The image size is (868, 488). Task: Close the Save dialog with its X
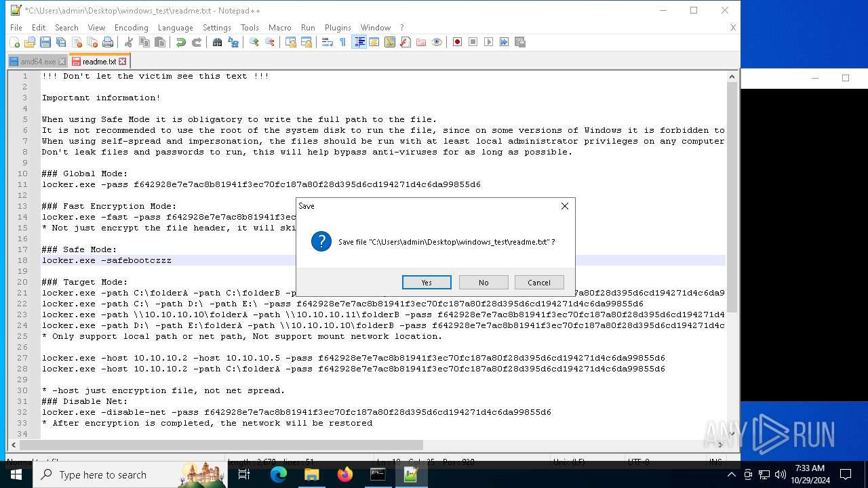click(x=564, y=206)
